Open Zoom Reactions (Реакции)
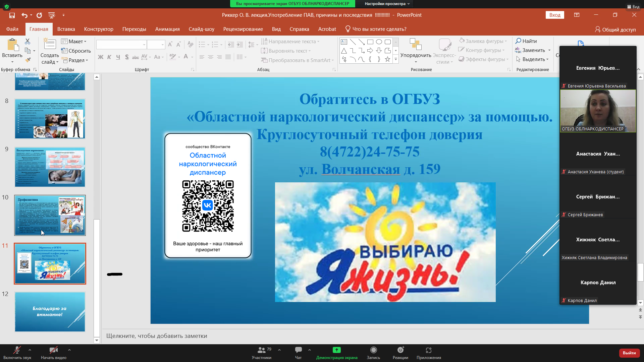Viewport: 644px width, 362px height. pyautogui.click(x=400, y=353)
